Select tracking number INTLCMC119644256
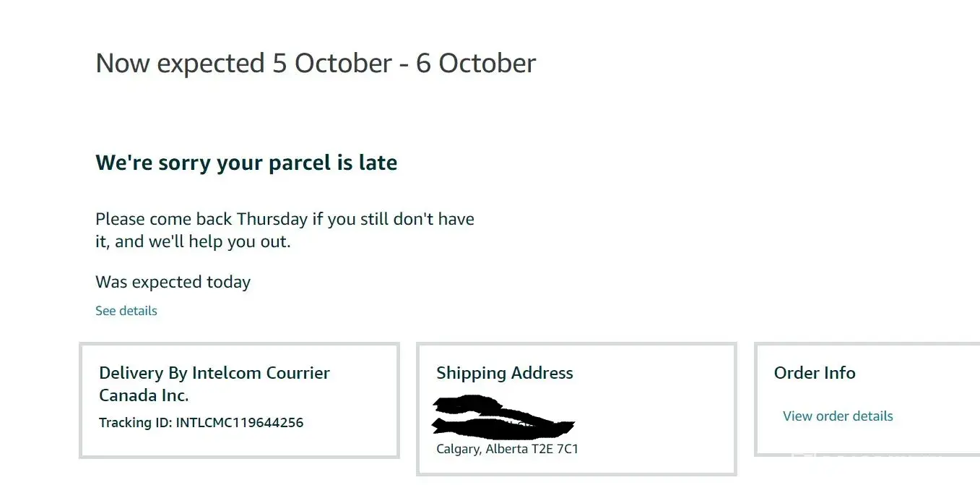The image size is (980, 485). coord(240,423)
